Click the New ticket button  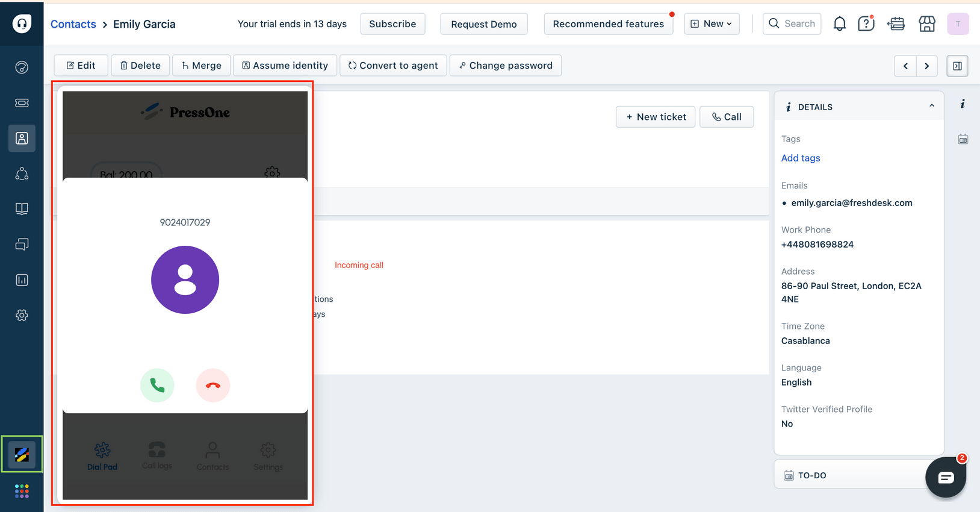pyautogui.click(x=656, y=117)
